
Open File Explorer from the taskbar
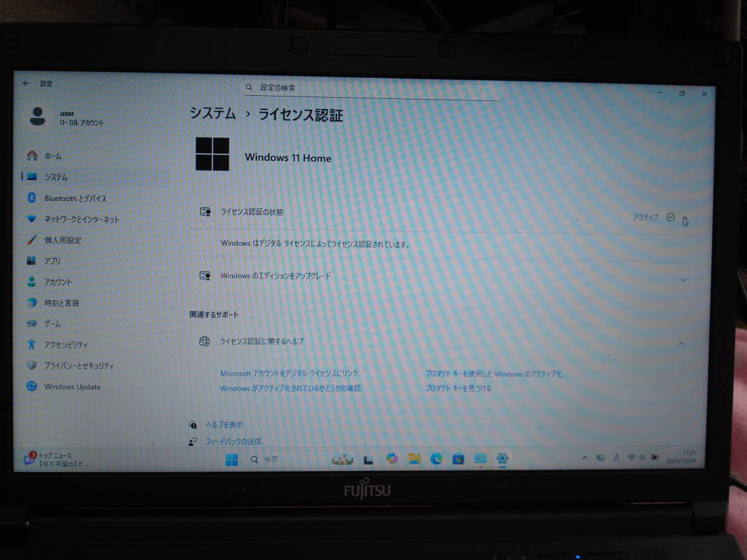click(414, 459)
